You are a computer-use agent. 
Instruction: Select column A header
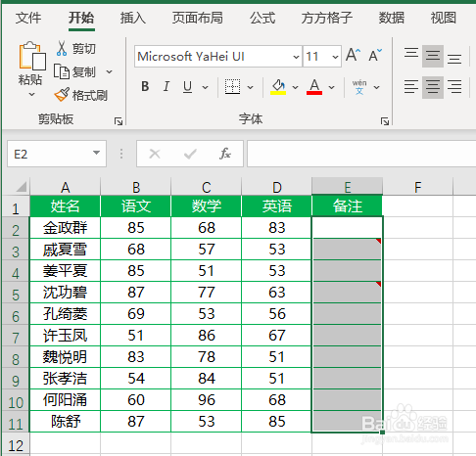[66, 187]
